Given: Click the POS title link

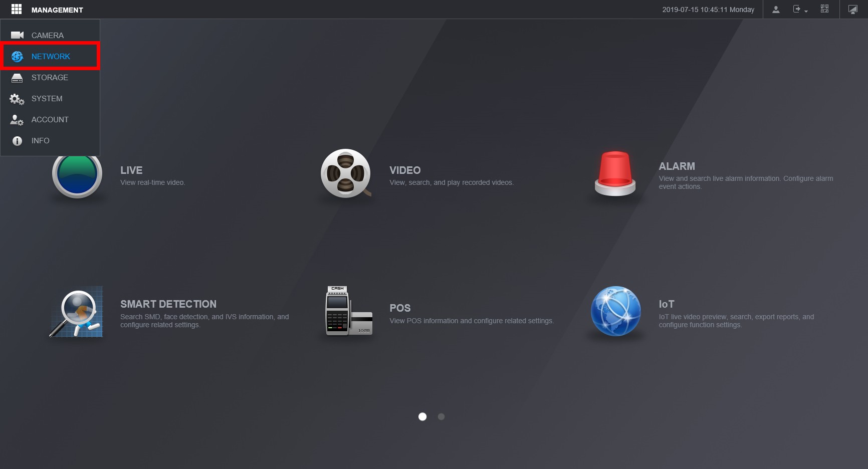Looking at the screenshot, I should [x=400, y=308].
